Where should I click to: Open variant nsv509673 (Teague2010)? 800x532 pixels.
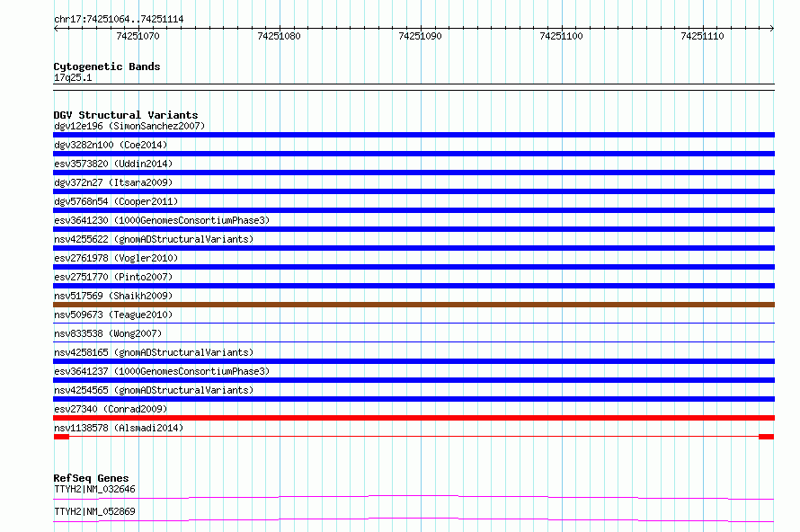tap(113, 315)
